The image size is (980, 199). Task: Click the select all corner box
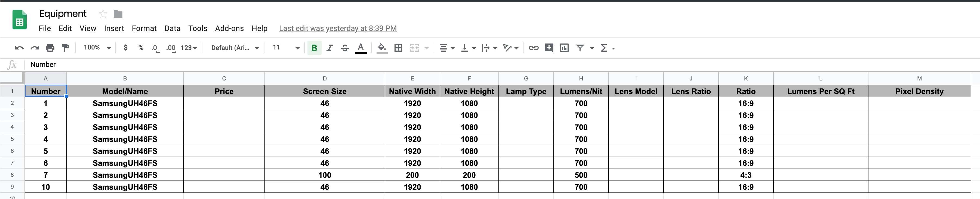click(12, 78)
